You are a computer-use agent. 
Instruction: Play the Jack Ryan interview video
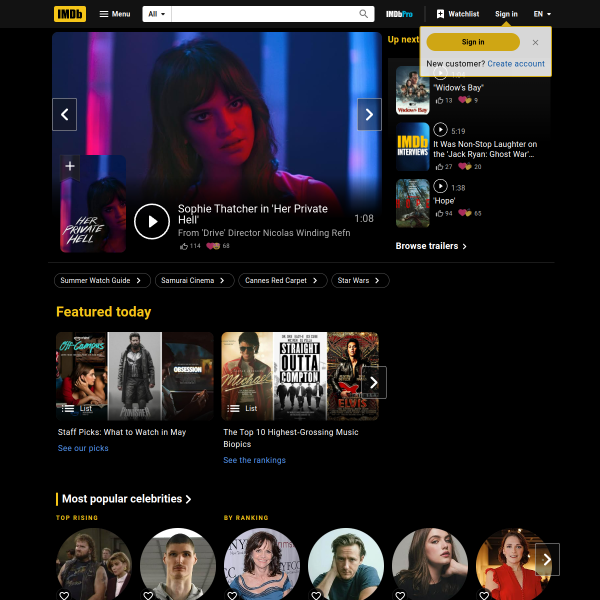pyautogui.click(x=440, y=130)
